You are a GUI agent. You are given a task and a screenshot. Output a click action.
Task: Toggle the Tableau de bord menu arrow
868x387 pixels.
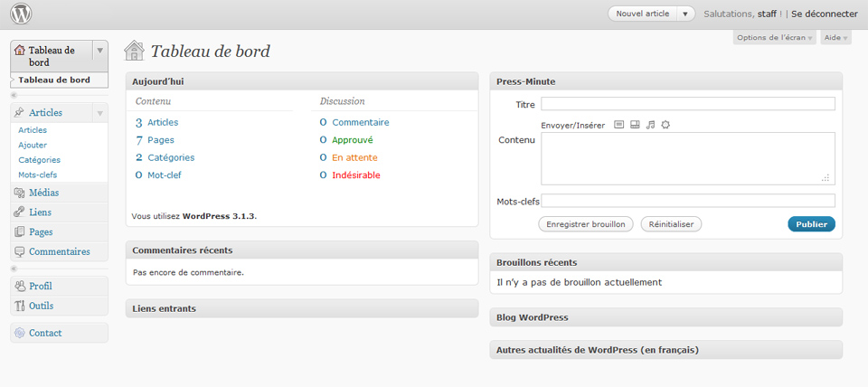(100, 51)
